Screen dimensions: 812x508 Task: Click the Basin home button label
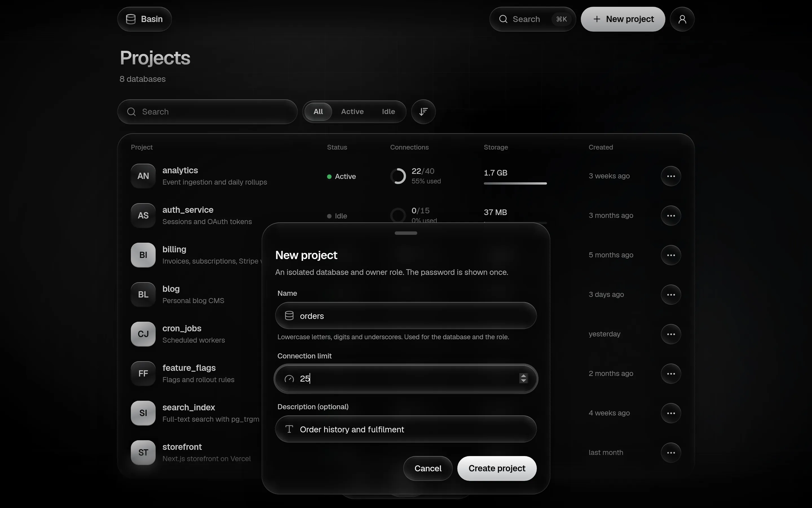[152, 19]
